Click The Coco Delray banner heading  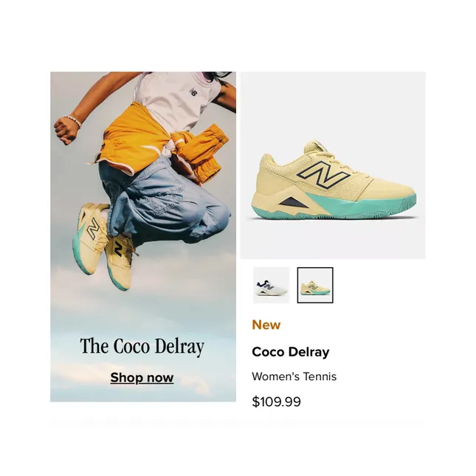pyautogui.click(x=142, y=346)
